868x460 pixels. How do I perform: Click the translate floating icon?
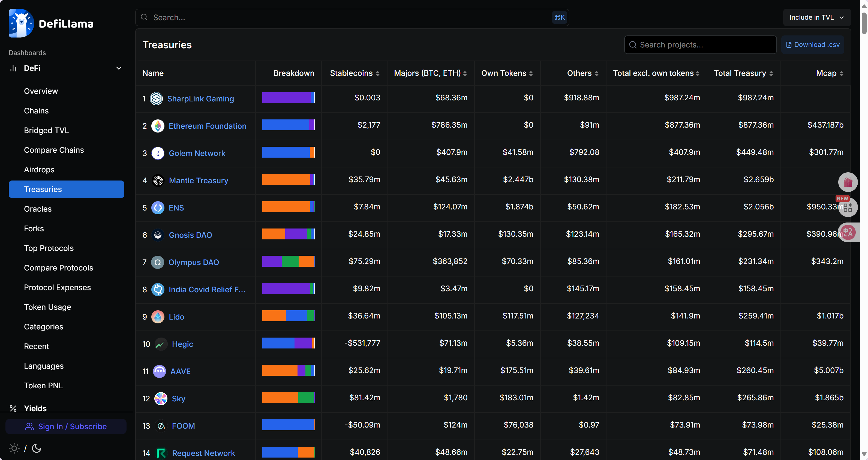click(x=848, y=233)
